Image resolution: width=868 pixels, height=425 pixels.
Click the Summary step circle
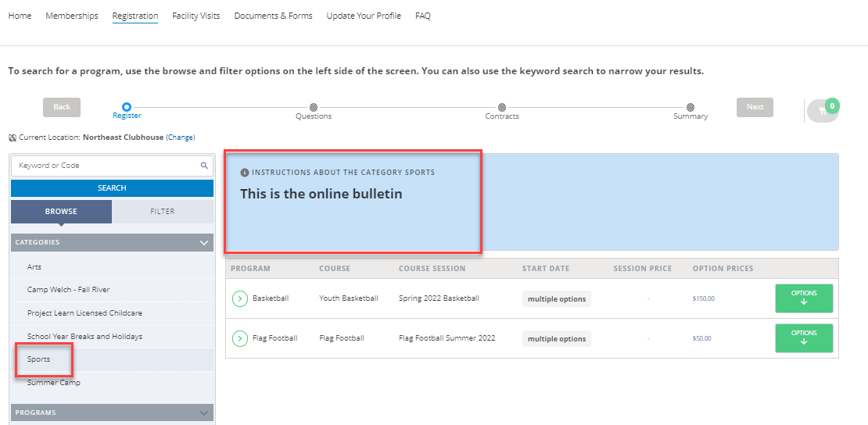click(690, 107)
